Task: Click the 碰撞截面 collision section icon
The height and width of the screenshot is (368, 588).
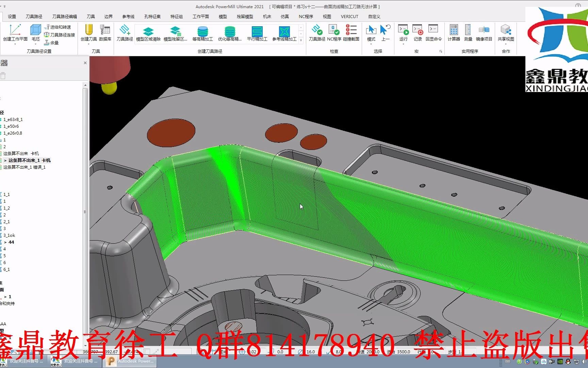Action: pyautogui.click(x=351, y=33)
